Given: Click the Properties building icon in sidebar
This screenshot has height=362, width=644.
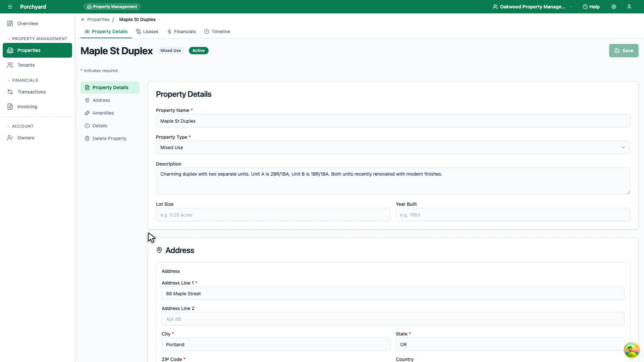Looking at the screenshot, I should point(10,50).
